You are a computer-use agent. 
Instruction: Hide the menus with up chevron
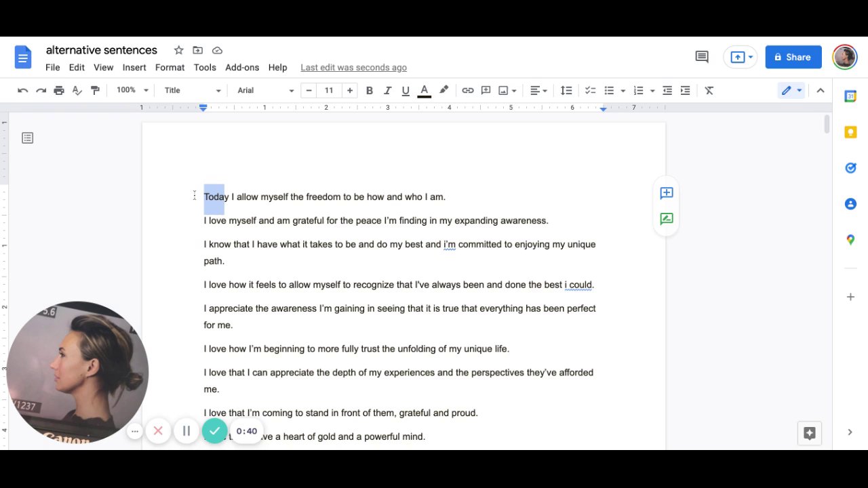821,90
